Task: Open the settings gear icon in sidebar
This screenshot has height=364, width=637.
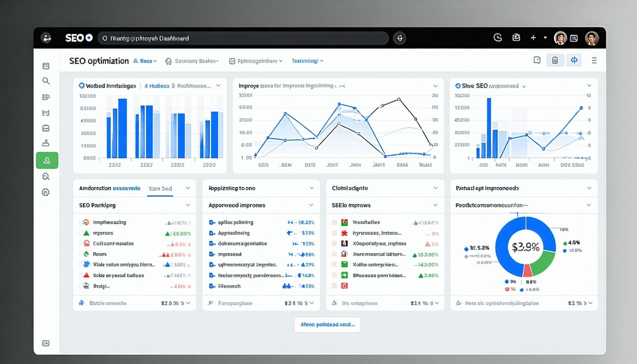Action: (45, 192)
